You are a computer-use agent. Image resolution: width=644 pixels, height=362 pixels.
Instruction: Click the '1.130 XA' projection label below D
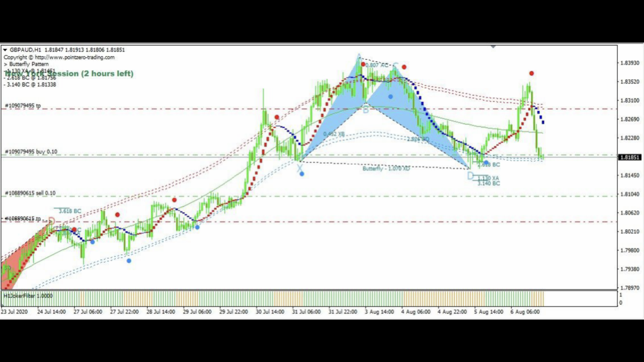(x=488, y=178)
